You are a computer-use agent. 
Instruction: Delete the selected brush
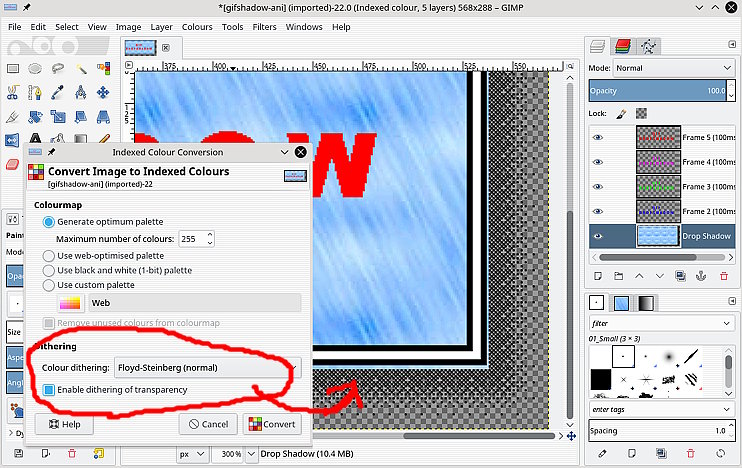click(691, 453)
